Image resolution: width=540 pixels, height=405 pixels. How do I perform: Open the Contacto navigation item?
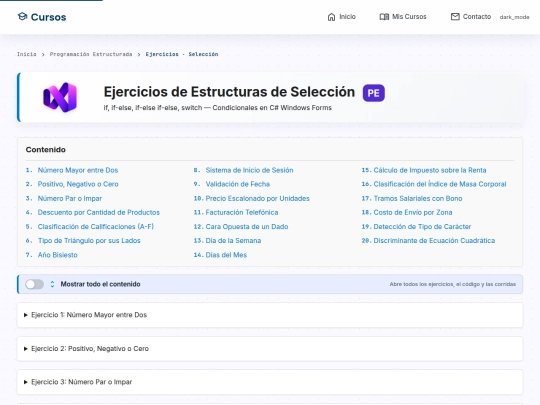pos(471,17)
